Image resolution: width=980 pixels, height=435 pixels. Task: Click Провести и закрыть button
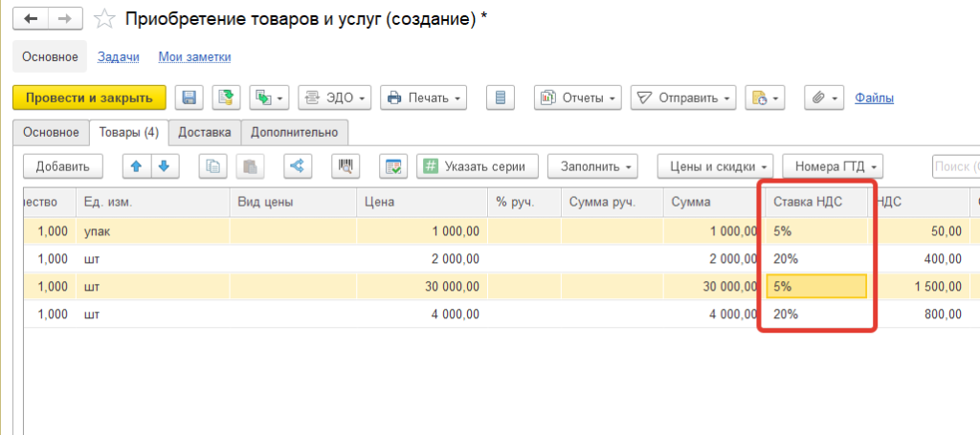click(89, 98)
